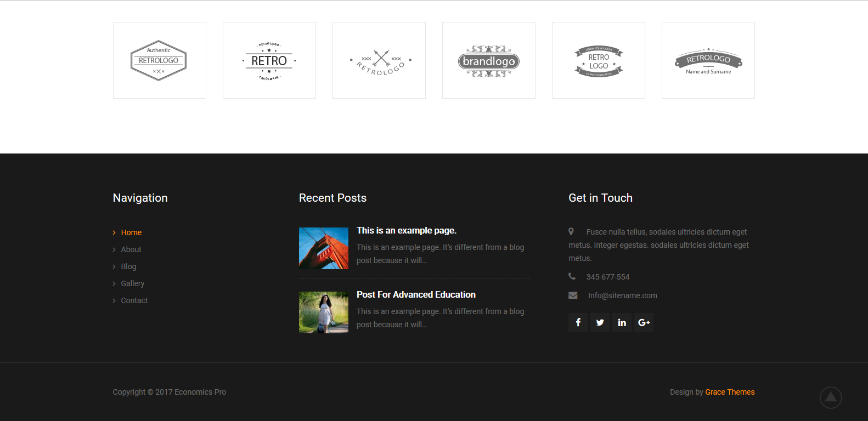Open the LinkedIn social icon
The width and height of the screenshot is (868, 421).
coord(622,322)
